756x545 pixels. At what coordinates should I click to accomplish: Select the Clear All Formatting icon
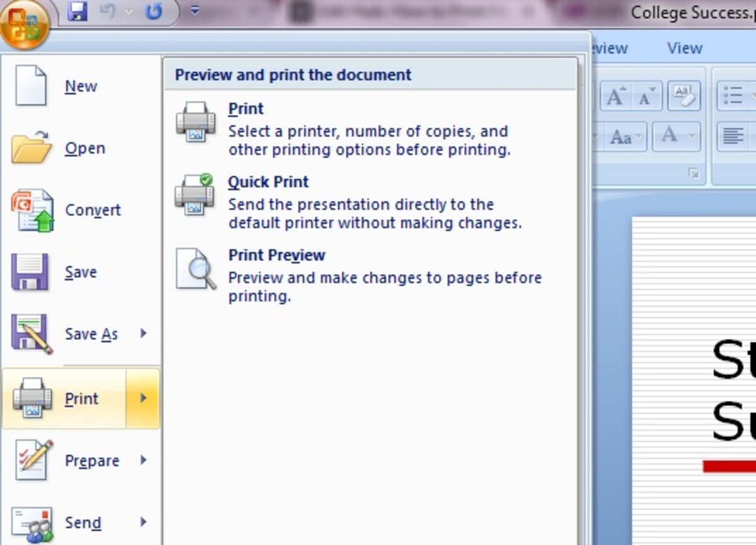[x=684, y=96]
